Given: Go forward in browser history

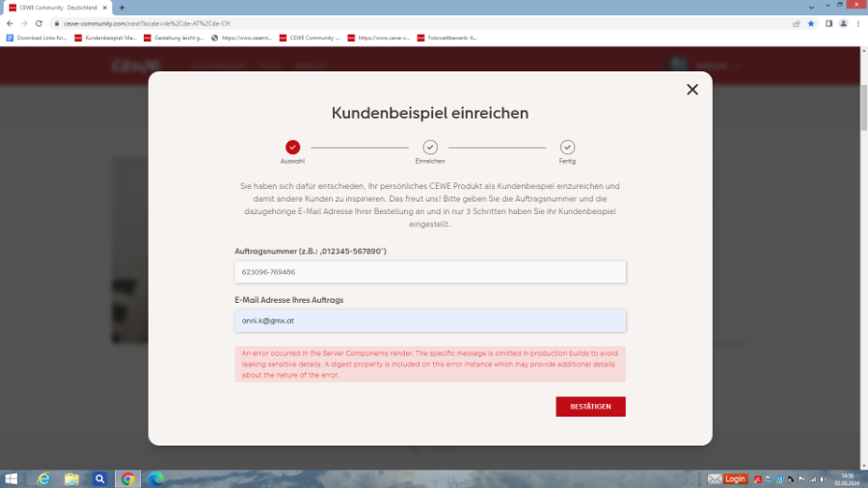Looking at the screenshot, I should point(24,23).
